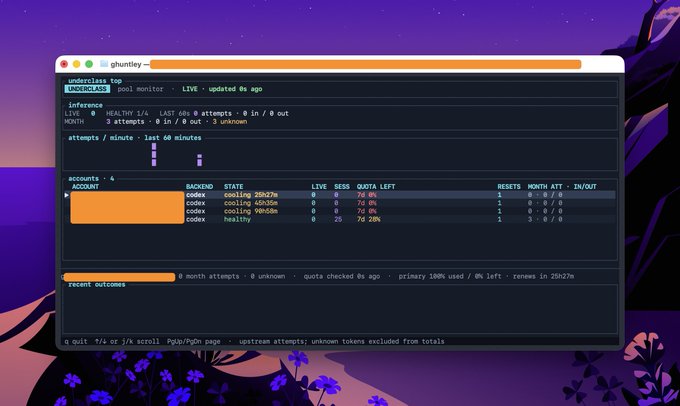Click the 'q quit' footer hint

click(76, 341)
